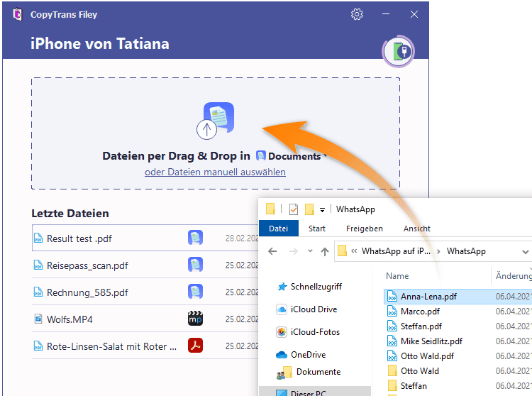
Task: Click the Adobe Acrobat icon beside Rote-Linsen-Salat
Action: click(x=196, y=346)
